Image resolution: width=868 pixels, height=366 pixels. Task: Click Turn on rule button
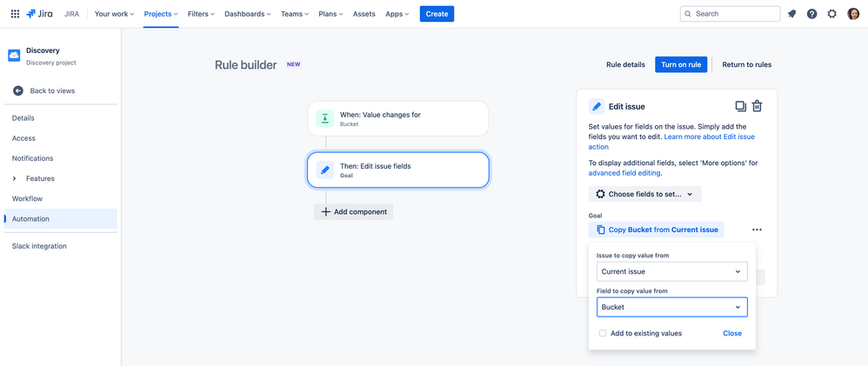(681, 64)
